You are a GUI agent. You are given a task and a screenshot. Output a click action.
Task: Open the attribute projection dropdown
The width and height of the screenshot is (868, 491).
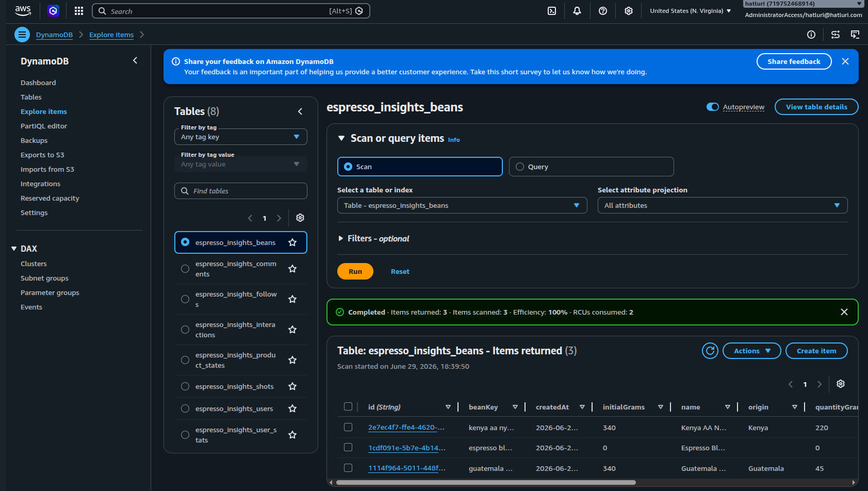(723, 205)
